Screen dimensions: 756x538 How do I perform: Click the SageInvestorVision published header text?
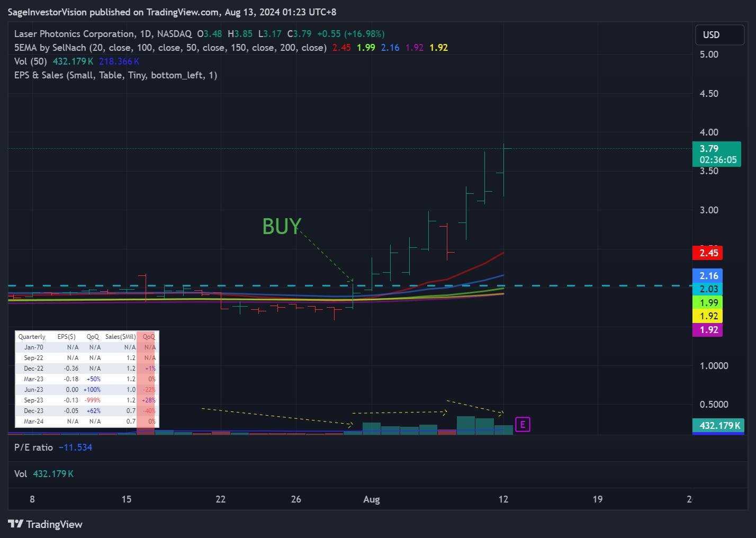(172, 12)
